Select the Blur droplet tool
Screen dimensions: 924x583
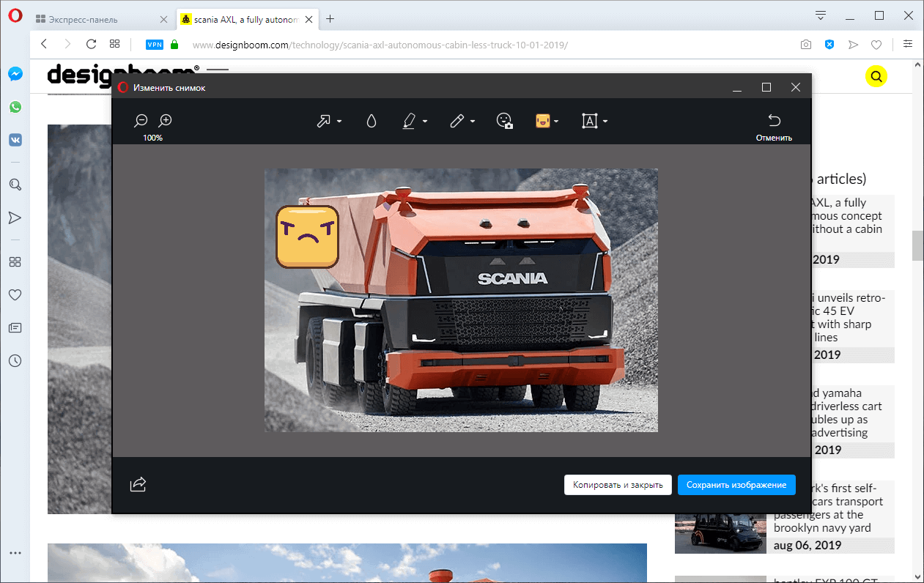pos(372,122)
